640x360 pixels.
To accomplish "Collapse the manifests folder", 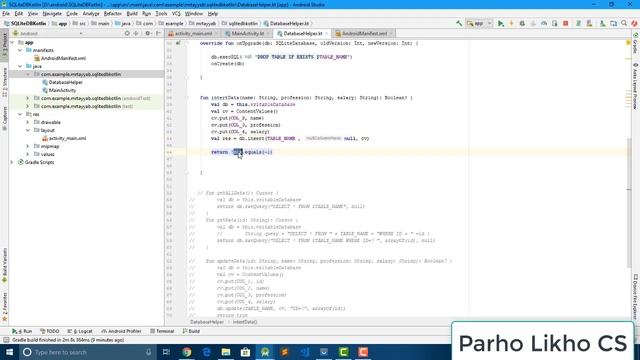I will tap(20, 50).
